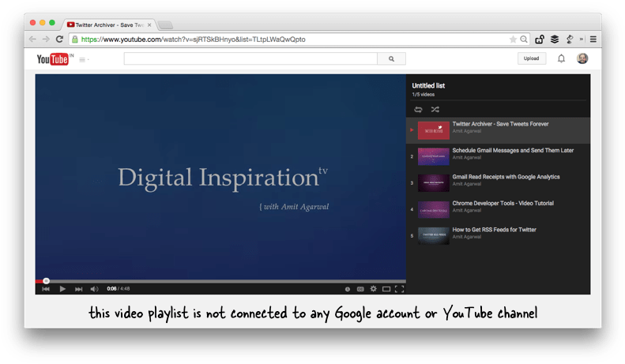
Task: Select the Twitter Archiver browser tab
Action: 108,24
